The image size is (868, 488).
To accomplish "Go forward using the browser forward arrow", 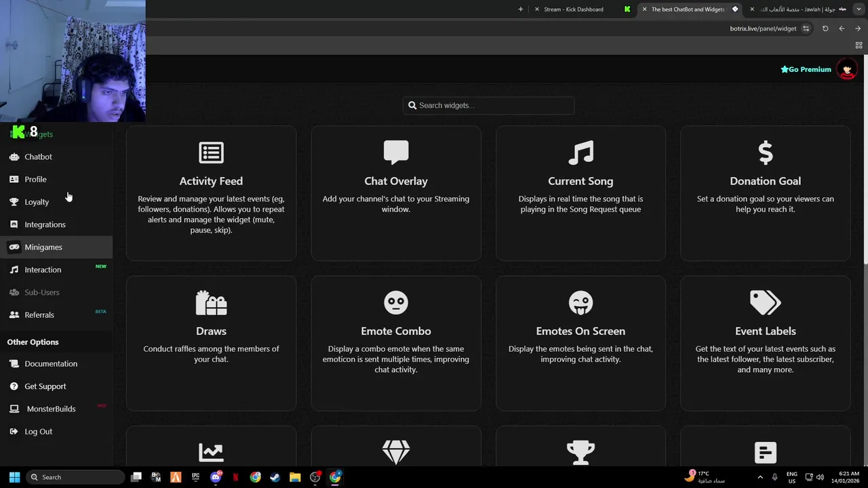I will click(858, 28).
